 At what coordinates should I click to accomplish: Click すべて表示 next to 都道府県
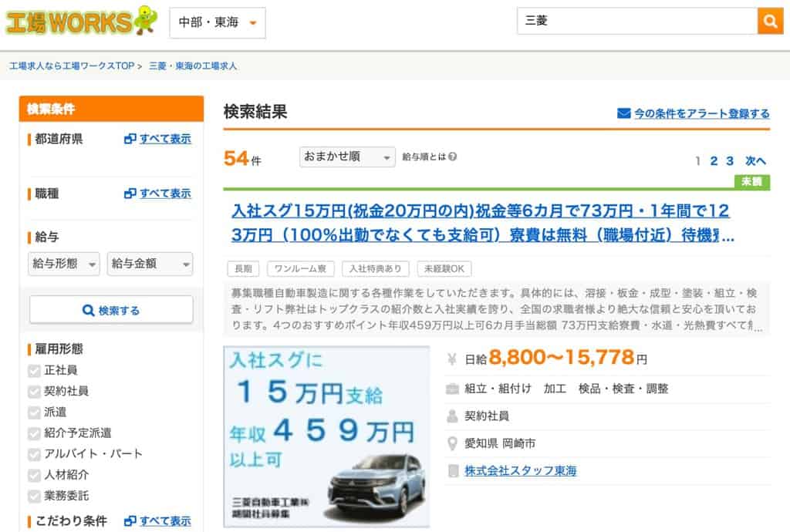tap(165, 139)
